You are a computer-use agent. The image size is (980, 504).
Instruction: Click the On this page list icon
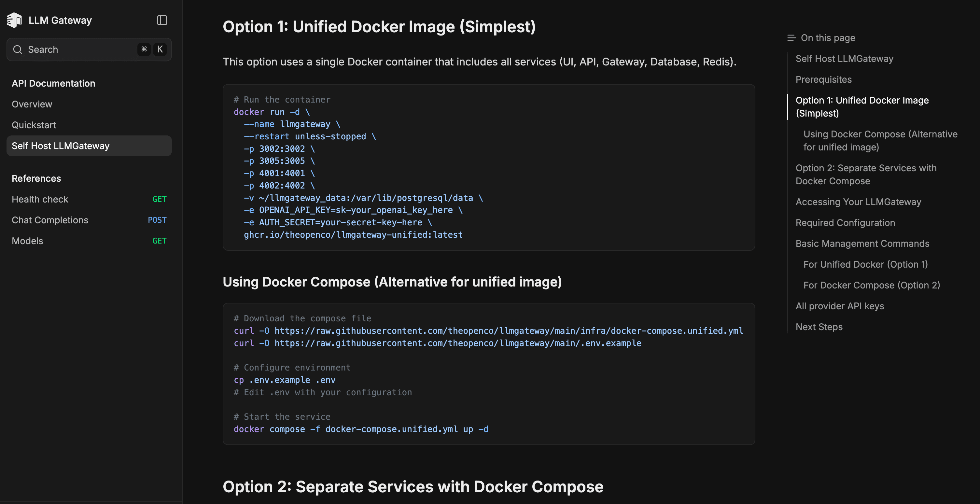tap(792, 38)
